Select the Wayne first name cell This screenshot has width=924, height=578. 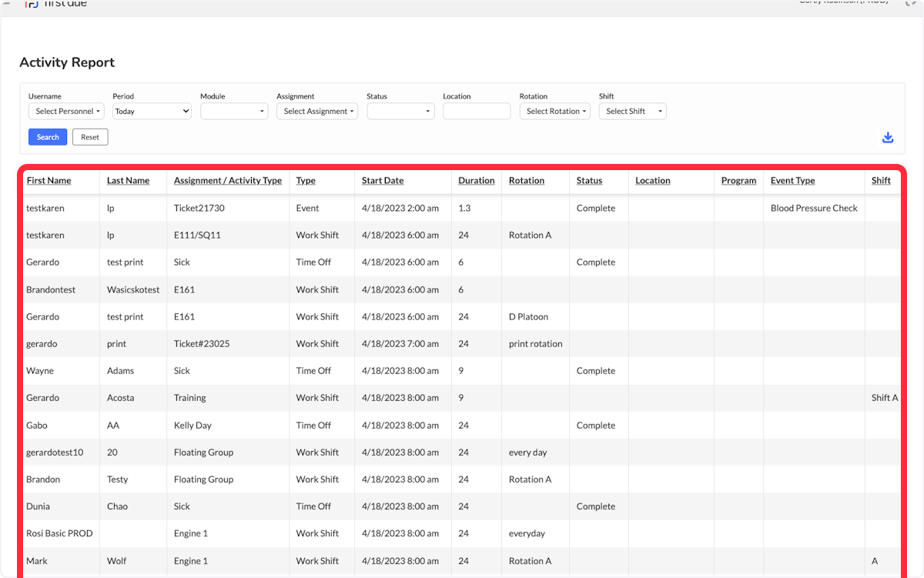pyautogui.click(x=40, y=371)
